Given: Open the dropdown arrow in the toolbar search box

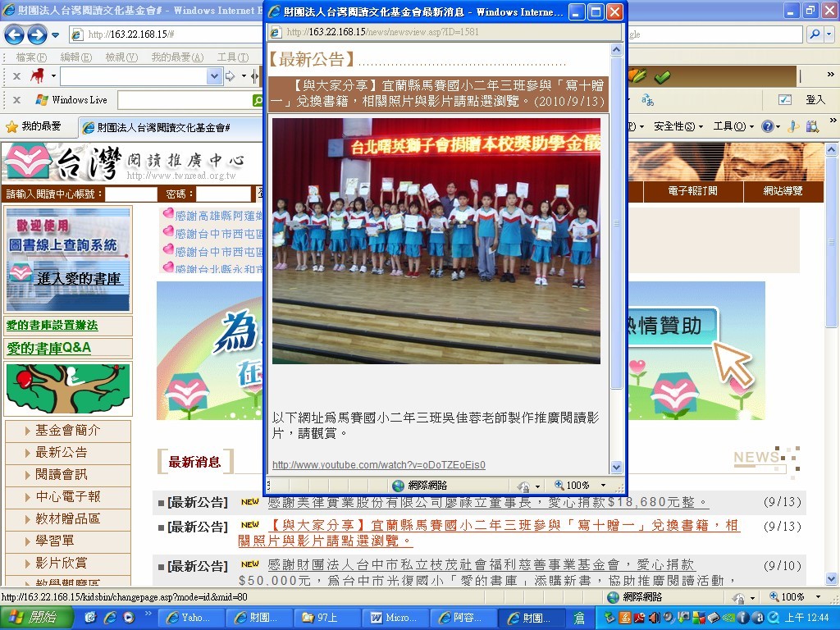Looking at the screenshot, I should pyautogui.click(x=214, y=76).
